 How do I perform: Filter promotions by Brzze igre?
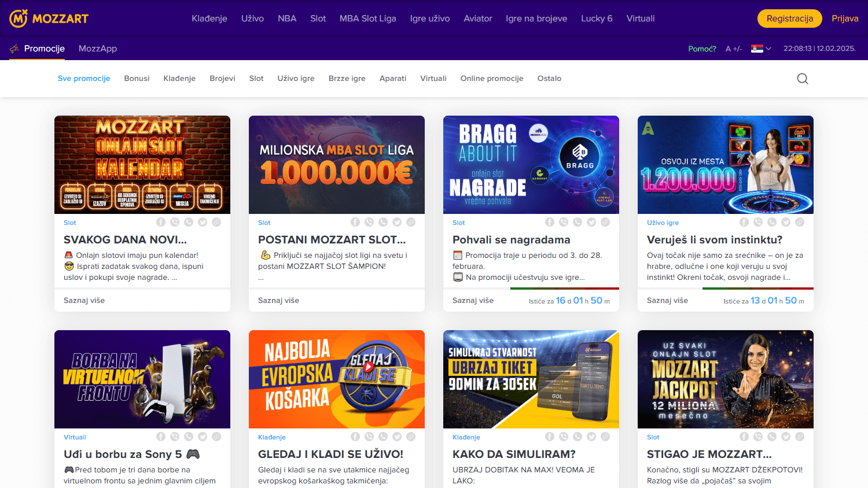click(347, 79)
